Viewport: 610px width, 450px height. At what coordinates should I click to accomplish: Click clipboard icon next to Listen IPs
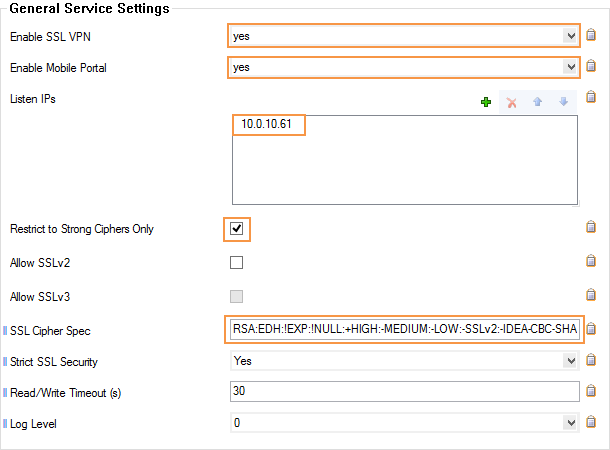coord(591,96)
